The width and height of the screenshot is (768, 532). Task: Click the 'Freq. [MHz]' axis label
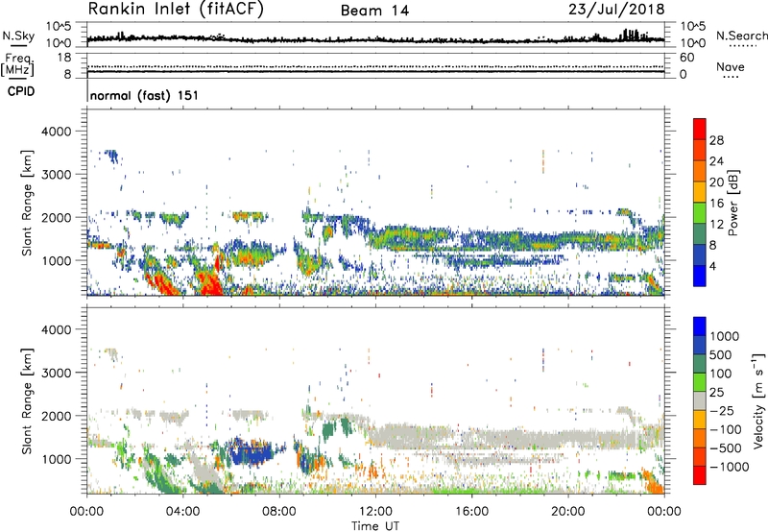click(x=17, y=64)
